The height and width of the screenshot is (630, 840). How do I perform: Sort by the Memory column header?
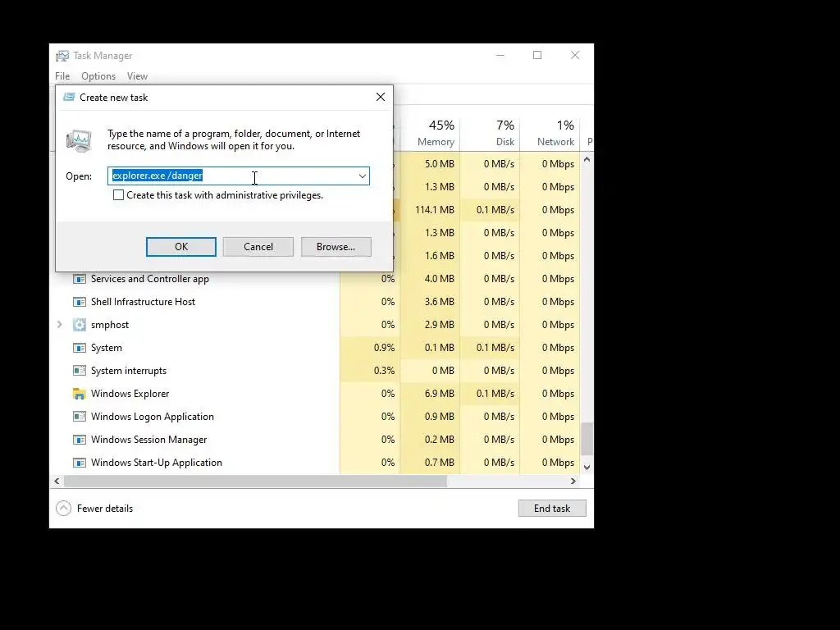point(430,132)
